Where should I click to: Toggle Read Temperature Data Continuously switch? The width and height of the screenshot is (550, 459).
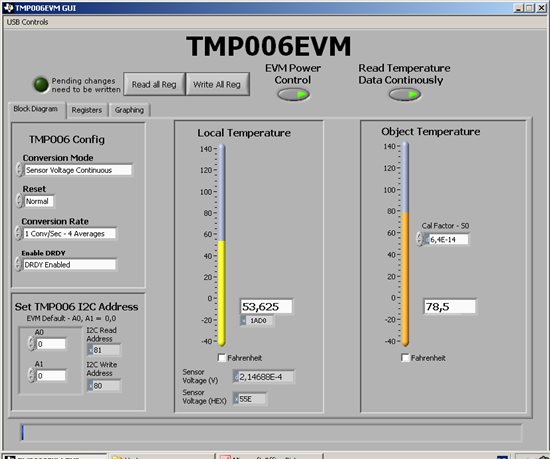404,94
